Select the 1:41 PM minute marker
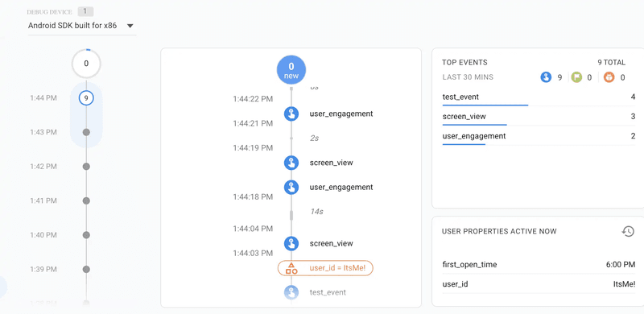This screenshot has width=644, height=314. coord(86,201)
